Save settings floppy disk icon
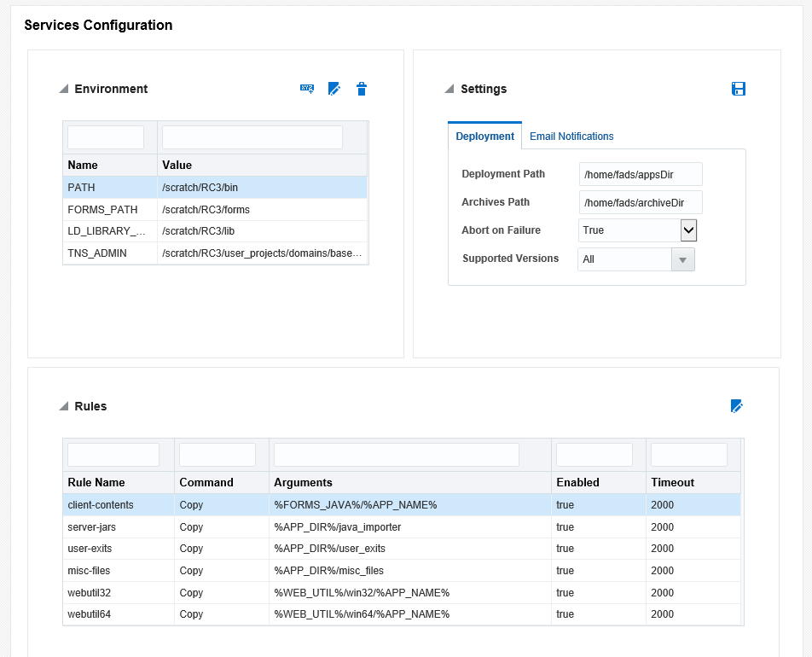Image resolution: width=812 pixels, height=657 pixels. click(x=738, y=89)
